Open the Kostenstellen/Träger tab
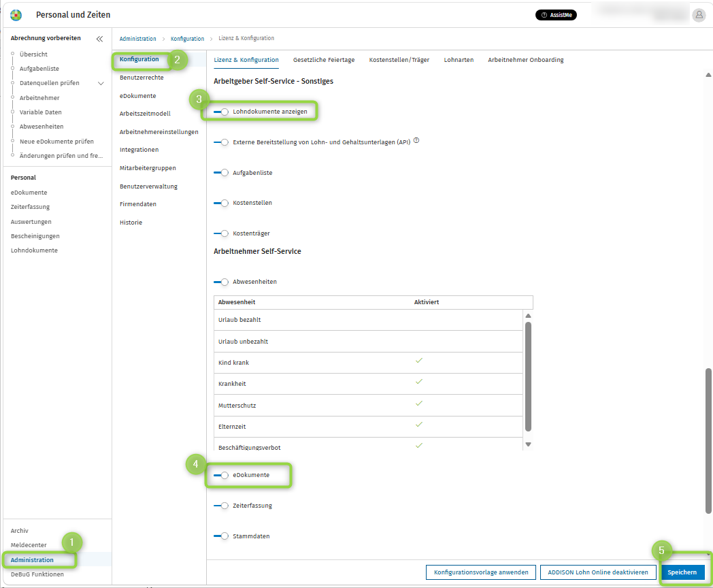This screenshot has height=588, width=713. tap(399, 60)
